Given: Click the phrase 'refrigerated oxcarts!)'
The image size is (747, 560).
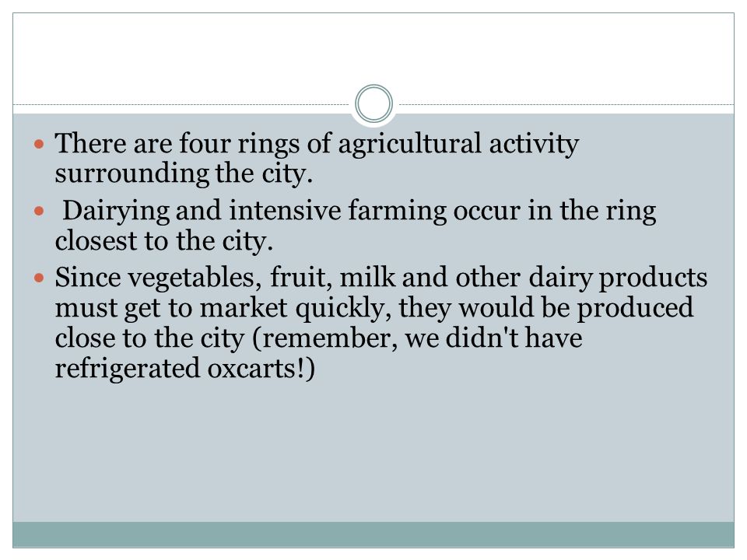Looking at the screenshot, I should coord(185,369).
